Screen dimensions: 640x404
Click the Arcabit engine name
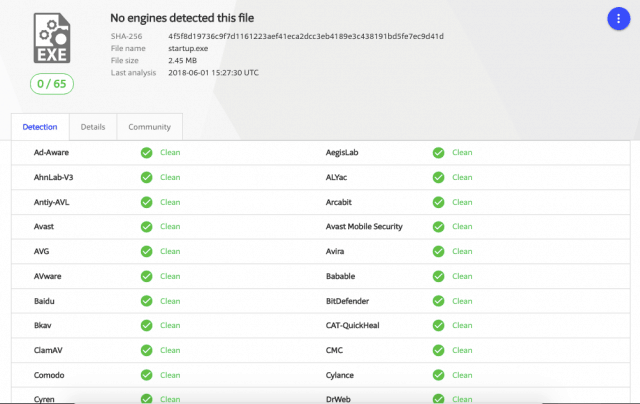coord(339,202)
